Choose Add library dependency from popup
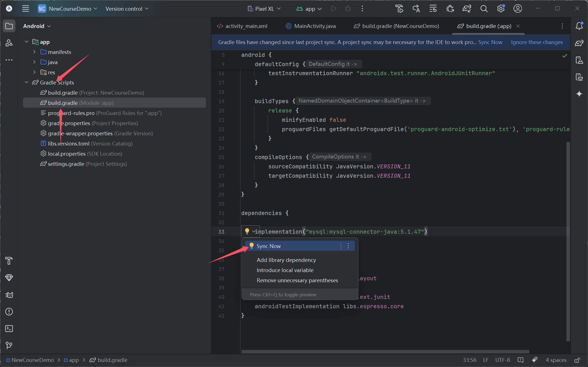This screenshot has width=588, height=367. tap(286, 260)
